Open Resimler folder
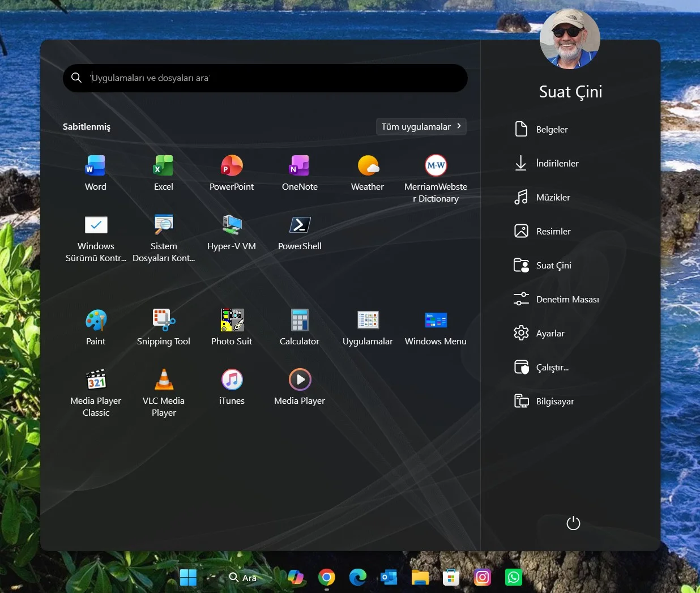The width and height of the screenshot is (700, 593). [543, 231]
